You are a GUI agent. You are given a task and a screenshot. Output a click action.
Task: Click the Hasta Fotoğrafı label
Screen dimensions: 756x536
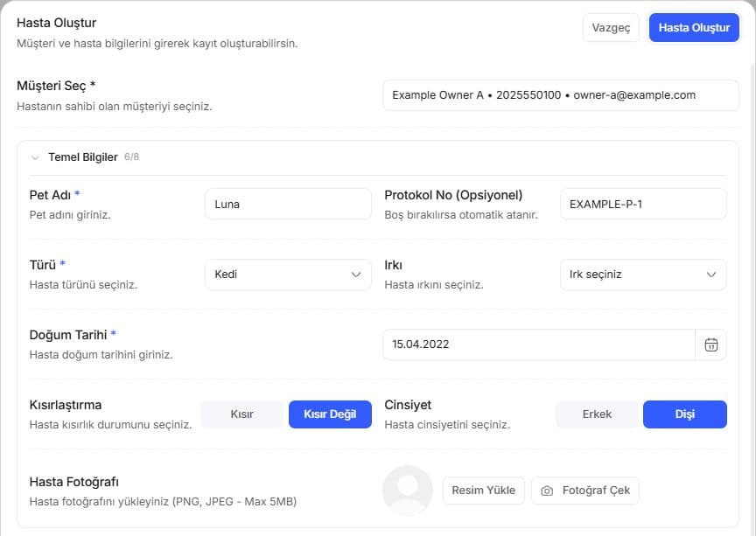click(73, 482)
